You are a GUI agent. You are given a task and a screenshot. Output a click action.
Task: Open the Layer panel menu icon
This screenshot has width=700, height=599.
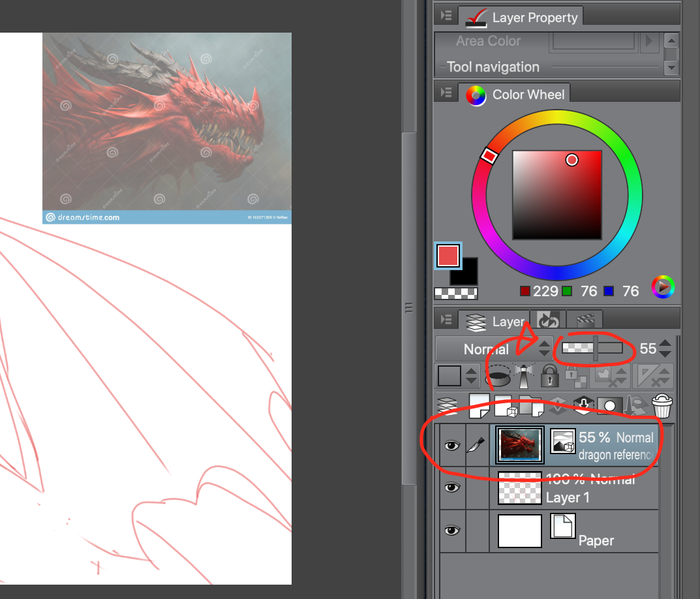pyautogui.click(x=446, y=319)
